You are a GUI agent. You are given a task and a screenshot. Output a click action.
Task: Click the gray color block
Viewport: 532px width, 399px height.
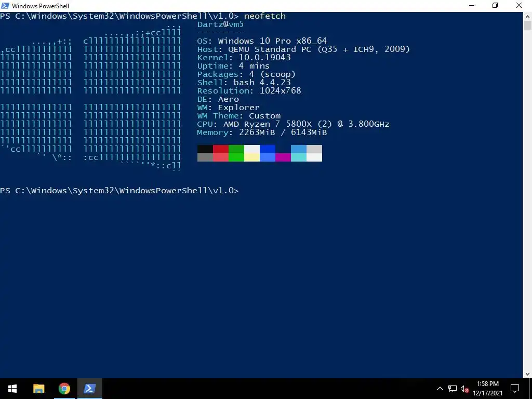(x=205, y=157)
